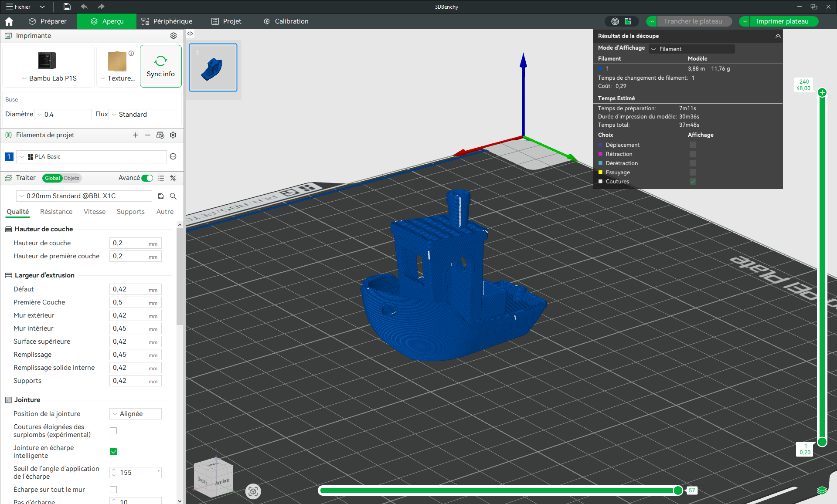Switch to the Vitesse tab

[95, 212]
